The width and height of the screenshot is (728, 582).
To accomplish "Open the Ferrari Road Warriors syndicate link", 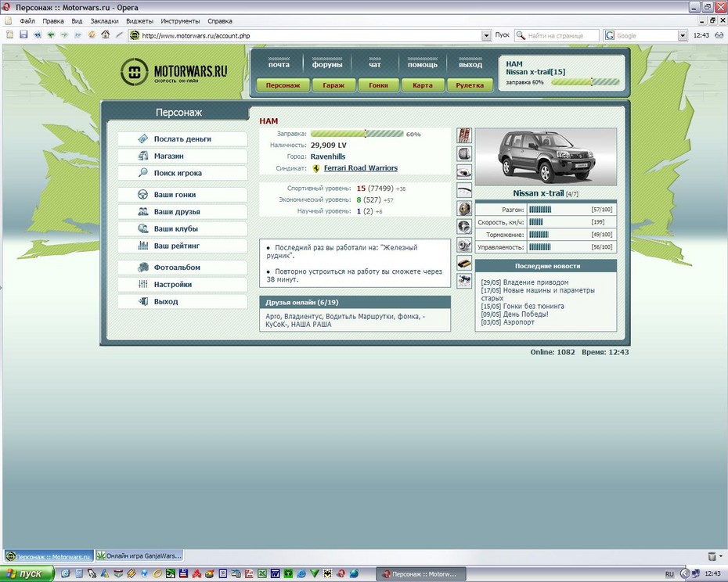I will (361, 168).
